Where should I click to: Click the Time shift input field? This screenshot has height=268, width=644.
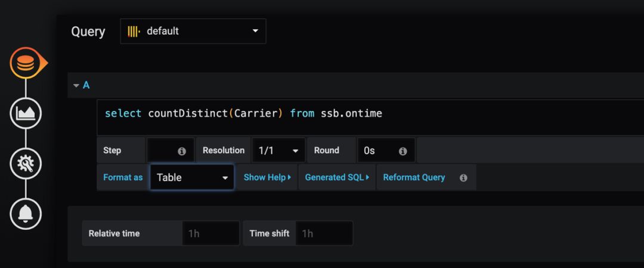324,233
